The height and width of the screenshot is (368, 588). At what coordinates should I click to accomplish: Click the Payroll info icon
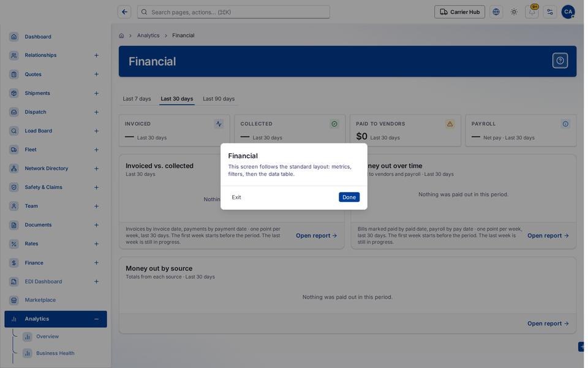(x=565, y=124)
